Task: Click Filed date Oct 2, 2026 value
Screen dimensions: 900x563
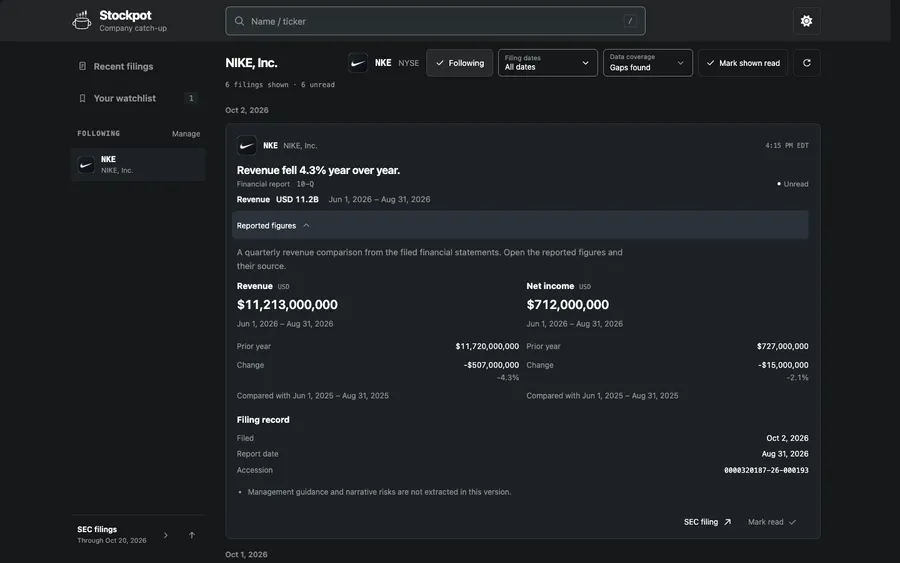Action: tap(787, 438)
